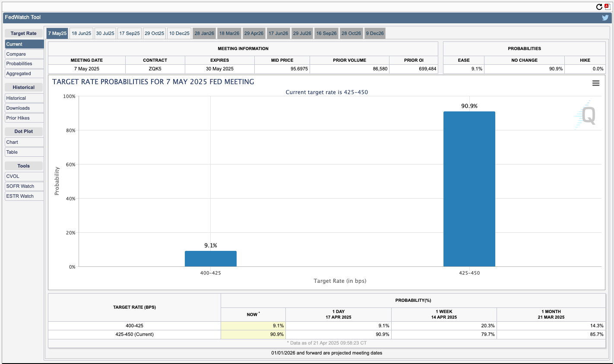The image size is (614, 364).
Task: Click the Twitter bird icon
Action: click(x=605, y=18)
